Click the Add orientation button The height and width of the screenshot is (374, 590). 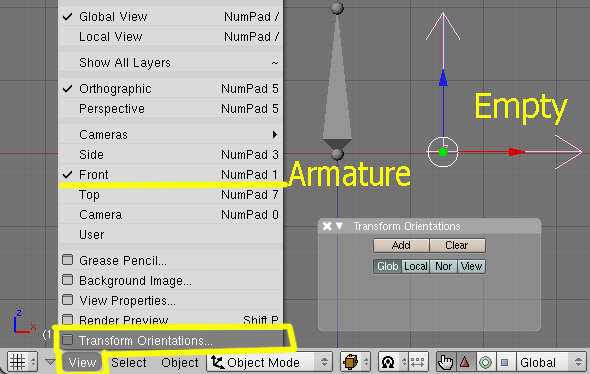[401, 245]
